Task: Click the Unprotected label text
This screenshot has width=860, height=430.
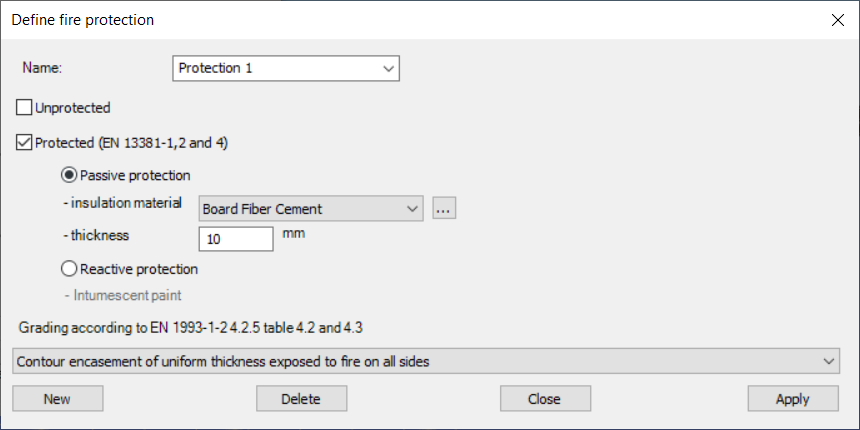Action: click(x=73, y=108)
